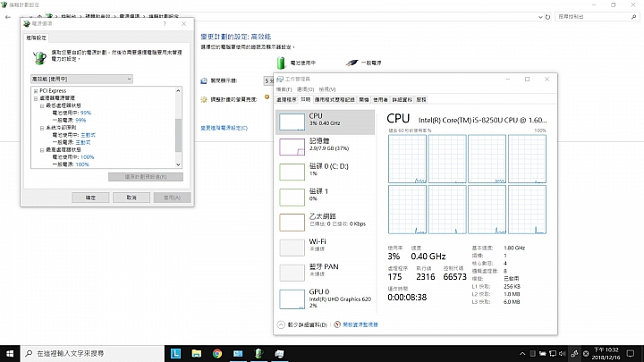Expand the PCI Express tree node
The height and width of the screenshot is (362, 644).
(36, 91)
